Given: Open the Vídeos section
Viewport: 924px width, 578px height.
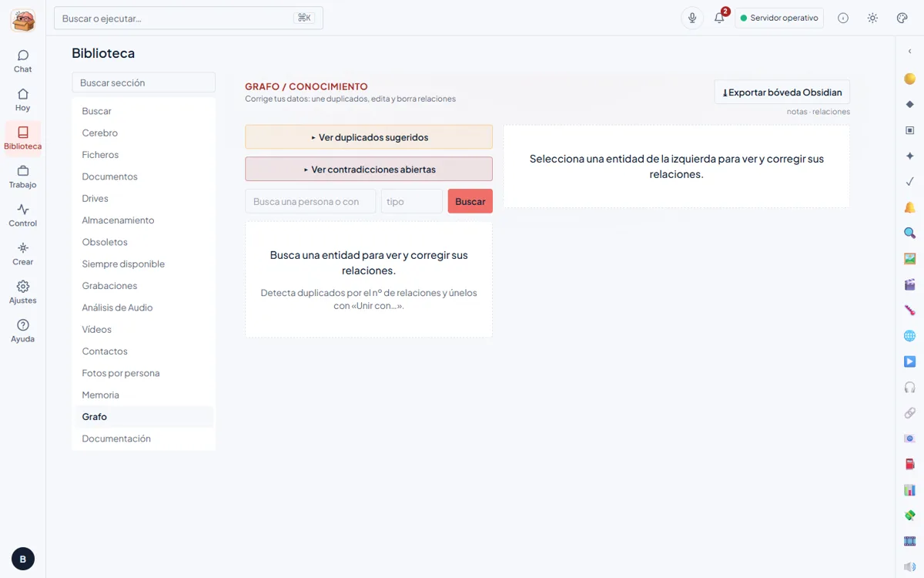Looking at the screenshot, I should pyautogui.click(x=143, y=329).
